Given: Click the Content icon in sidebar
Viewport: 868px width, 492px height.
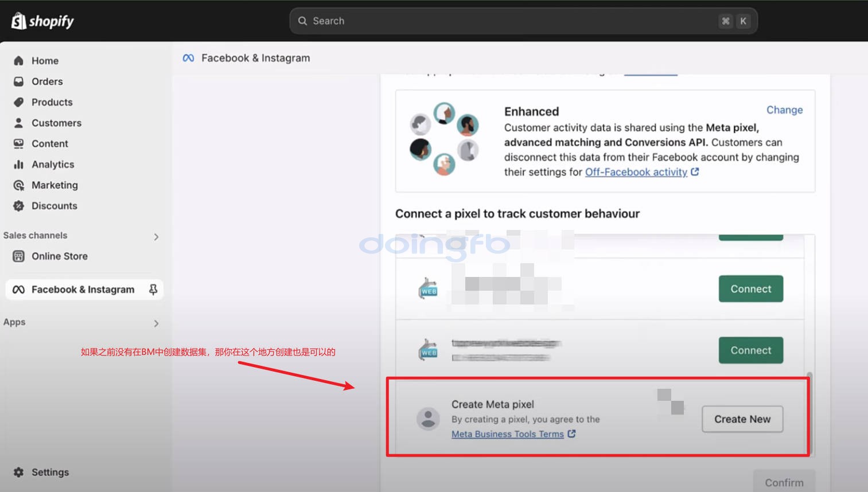Looking at the screenshot, I should (x=18, y=143).
